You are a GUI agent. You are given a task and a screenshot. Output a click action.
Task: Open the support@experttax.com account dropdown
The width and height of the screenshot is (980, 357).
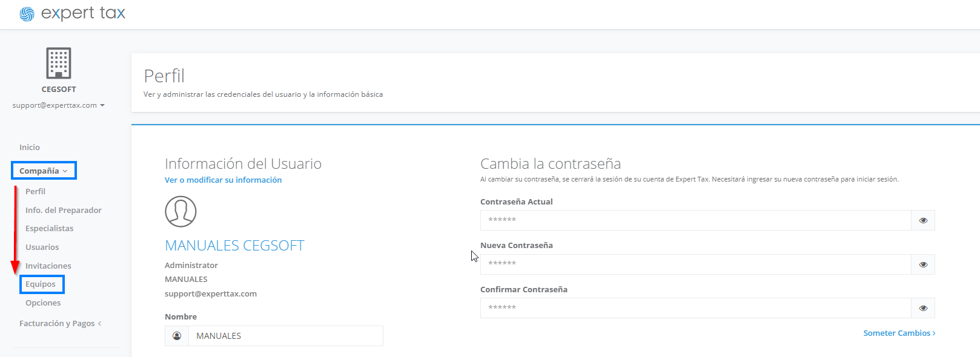(x=59, y=105)
